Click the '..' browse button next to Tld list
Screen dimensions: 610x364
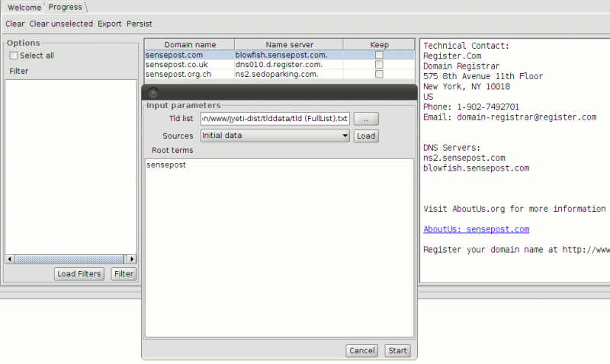point(366,119)
